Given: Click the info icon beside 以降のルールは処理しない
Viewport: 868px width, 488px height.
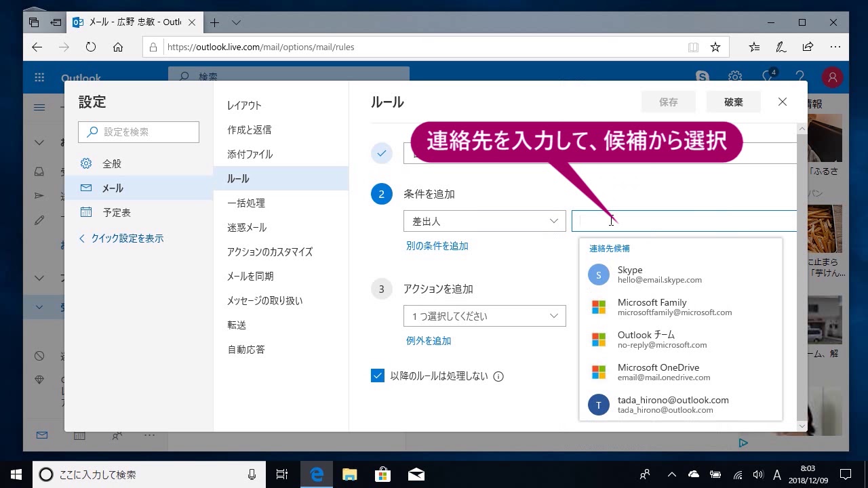Looking at the screenshot, I should [x=498, y=377].
